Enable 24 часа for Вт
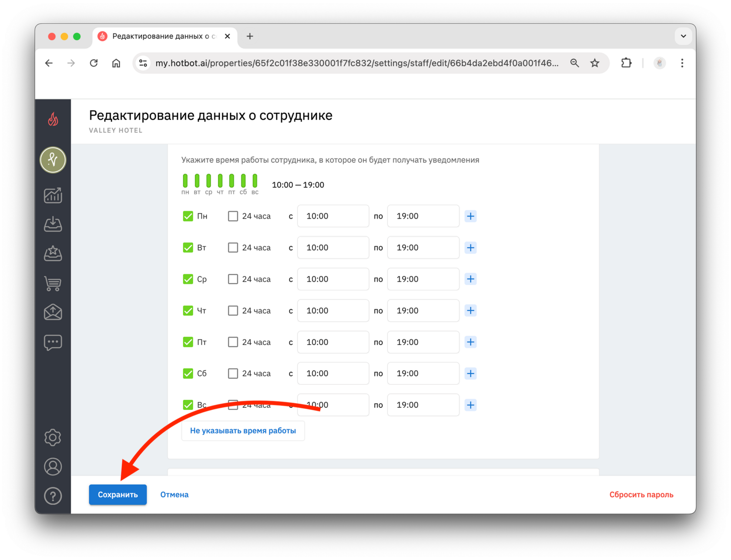The width and height of the screenshot is (731, 560). click(x=233, y=248)
